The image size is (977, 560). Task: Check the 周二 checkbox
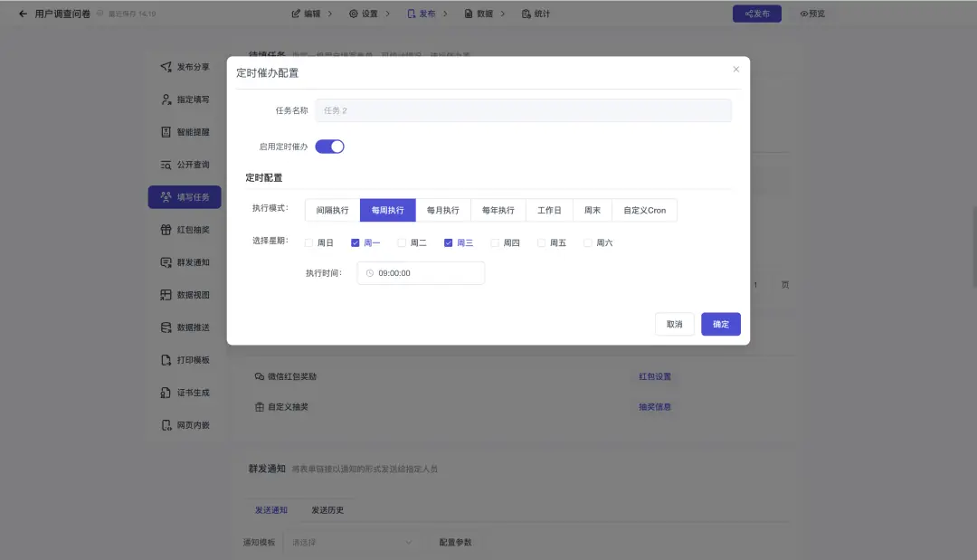point(402,243)
